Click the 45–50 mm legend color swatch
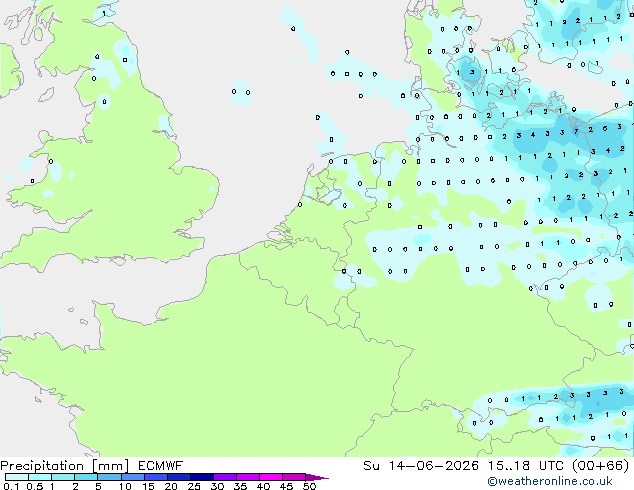The image size is (634, 490). point(294,477)
